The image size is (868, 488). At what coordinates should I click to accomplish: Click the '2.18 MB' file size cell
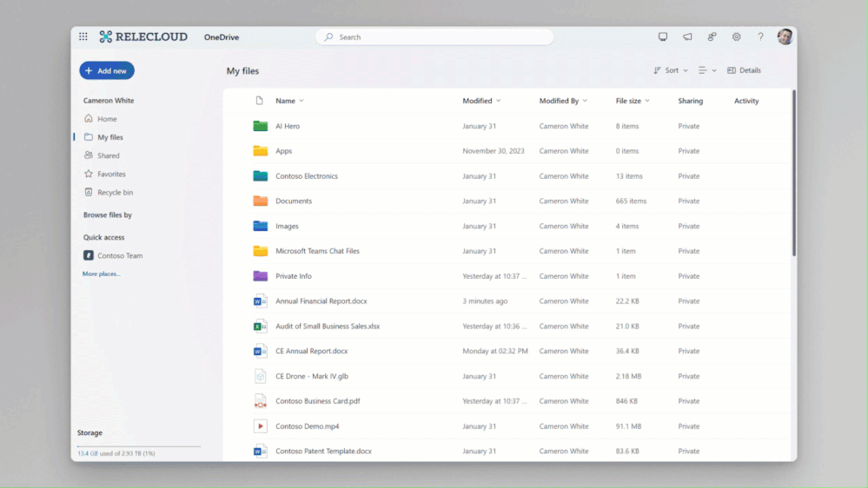point(628,376)
